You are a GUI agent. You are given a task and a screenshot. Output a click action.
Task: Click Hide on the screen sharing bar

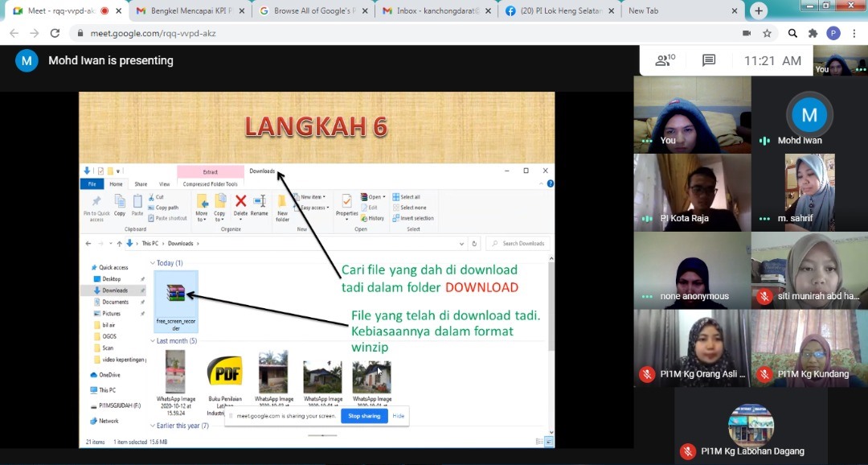click(x=398, y=416)
